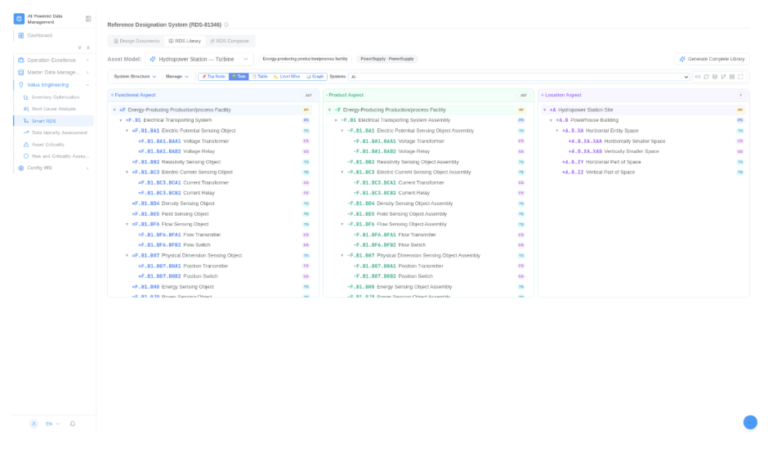
Task: Switch view to Graph
Action: tap(315, 77)
